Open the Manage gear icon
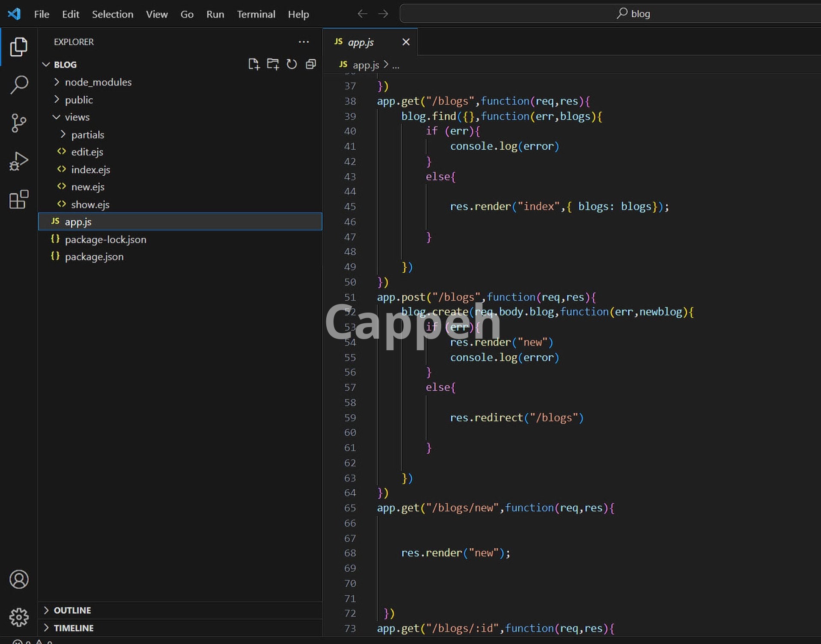821x644 pixels. [x=19, y=617]
